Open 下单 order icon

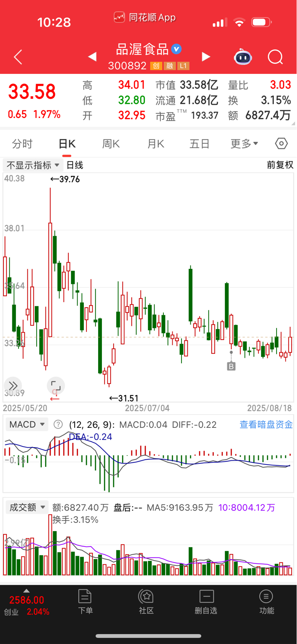85,602
